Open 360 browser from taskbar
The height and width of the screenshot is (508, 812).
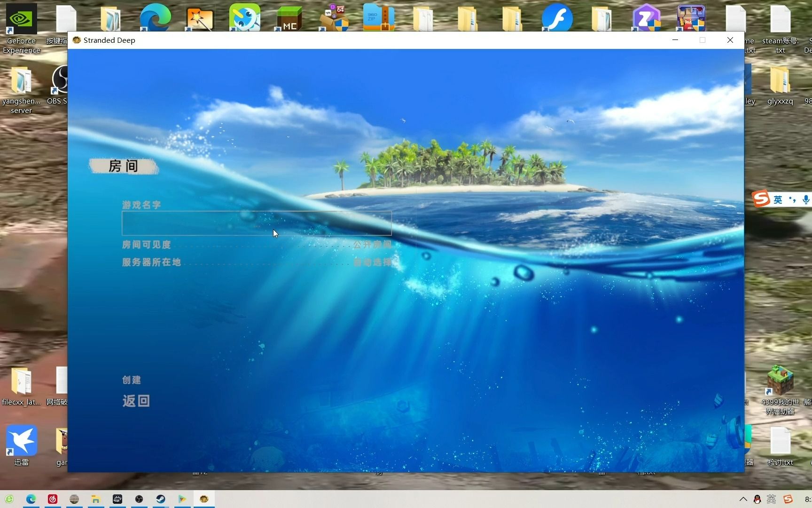tap(9, 499)
